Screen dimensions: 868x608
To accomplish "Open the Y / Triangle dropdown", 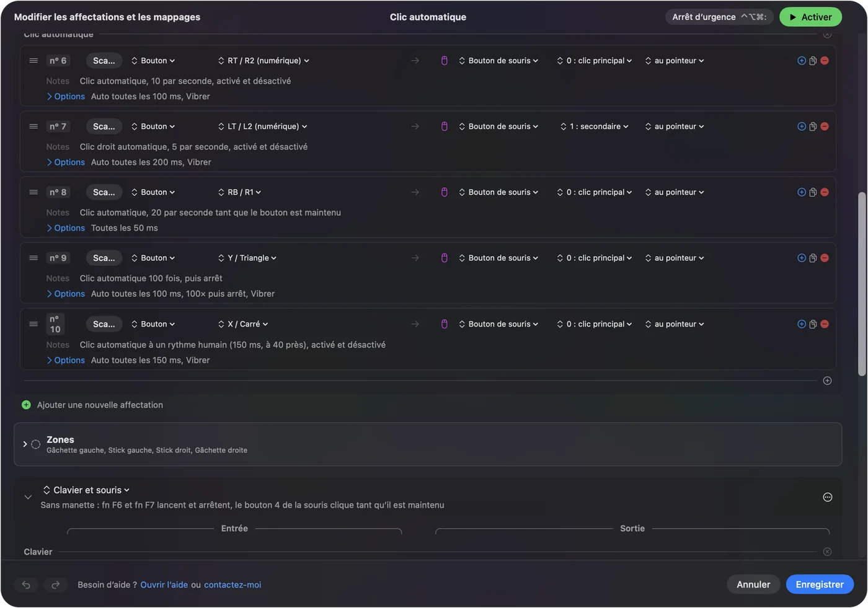I will [247, 258].
